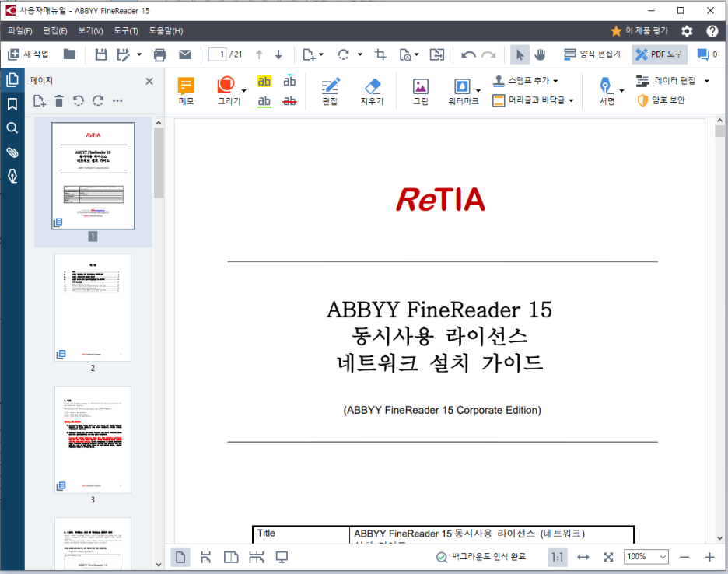The width and height of the screenshot is (728, 574).
Task: Go to the previous page with the up arrow
Action: (x=259, y=54)
